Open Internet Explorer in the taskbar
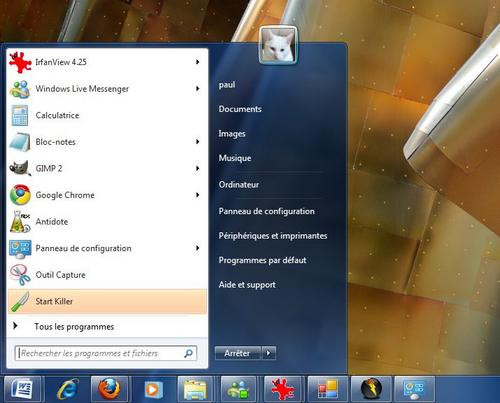The height and width of the screenshot is (403, 500). 68,389
